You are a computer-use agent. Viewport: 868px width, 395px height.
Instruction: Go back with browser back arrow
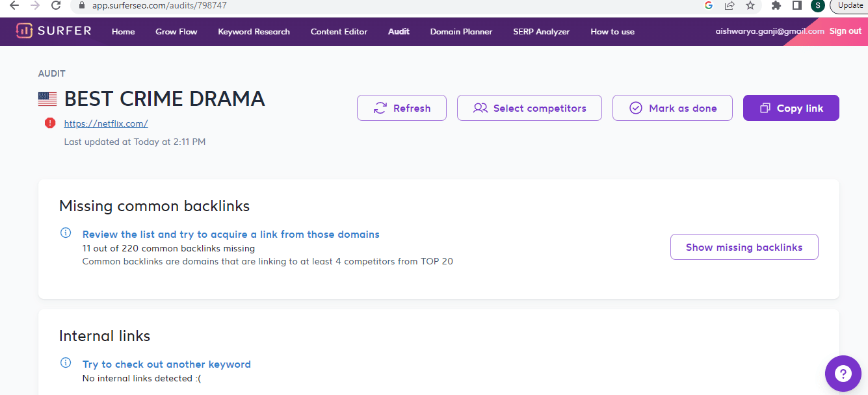coord(14,5)
